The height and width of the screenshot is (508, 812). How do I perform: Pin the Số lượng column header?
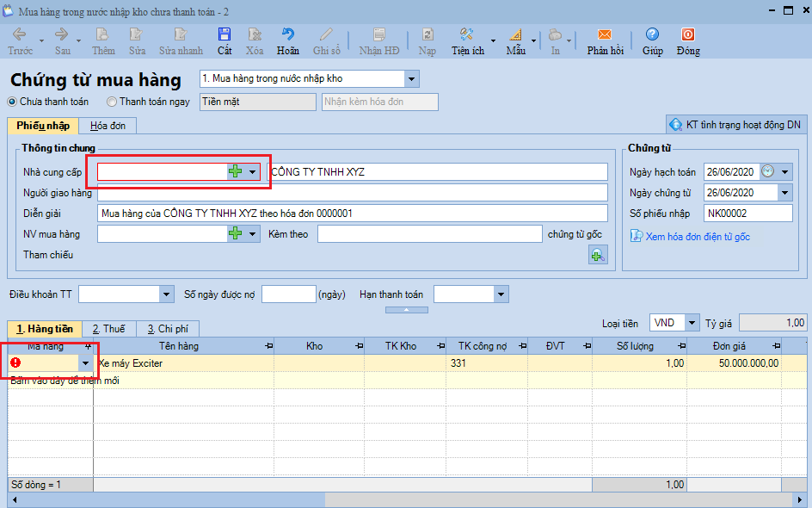(x=682, y=346)
